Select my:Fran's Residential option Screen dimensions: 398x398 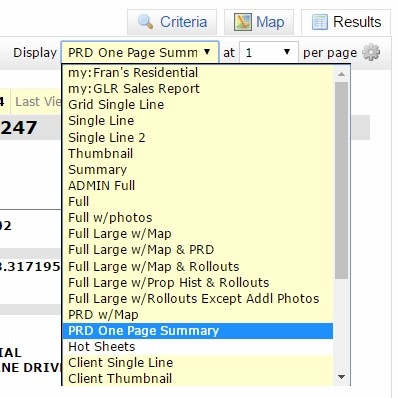click(197, 72)
